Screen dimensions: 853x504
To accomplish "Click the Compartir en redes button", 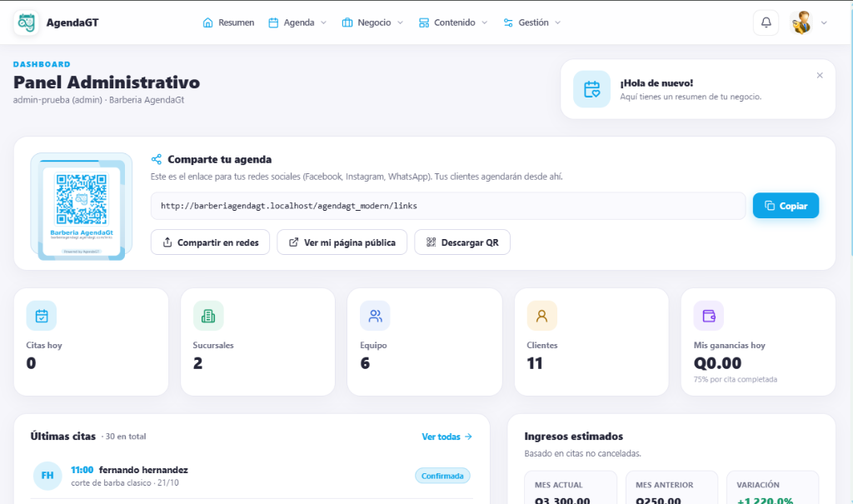I will coord(211,242).
